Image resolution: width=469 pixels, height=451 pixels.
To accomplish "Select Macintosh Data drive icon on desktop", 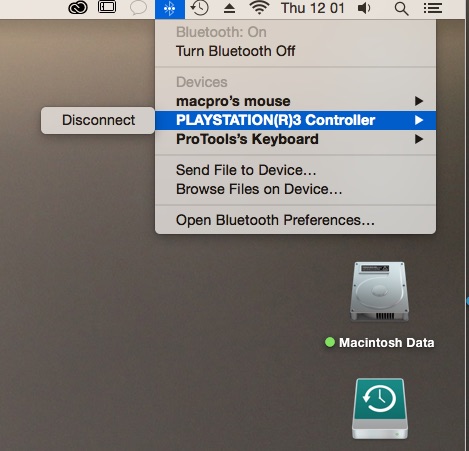I will 379,292.
